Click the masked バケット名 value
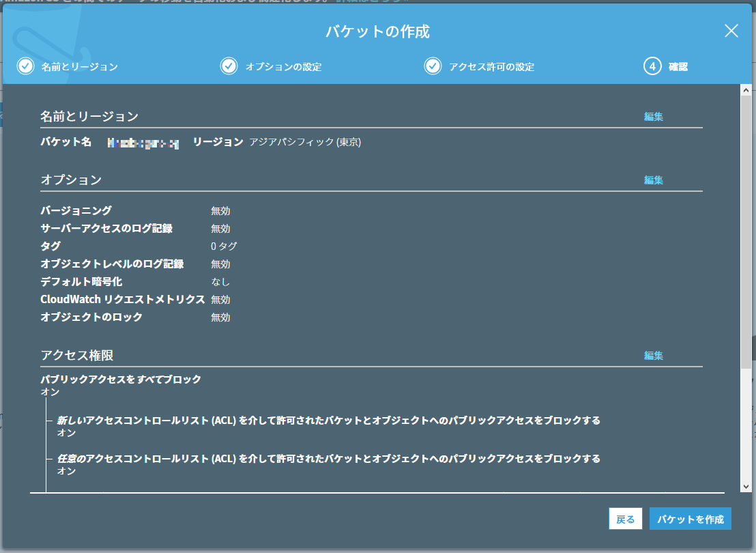Viewport: 756px width, 553px height. (x=142, y=143)
